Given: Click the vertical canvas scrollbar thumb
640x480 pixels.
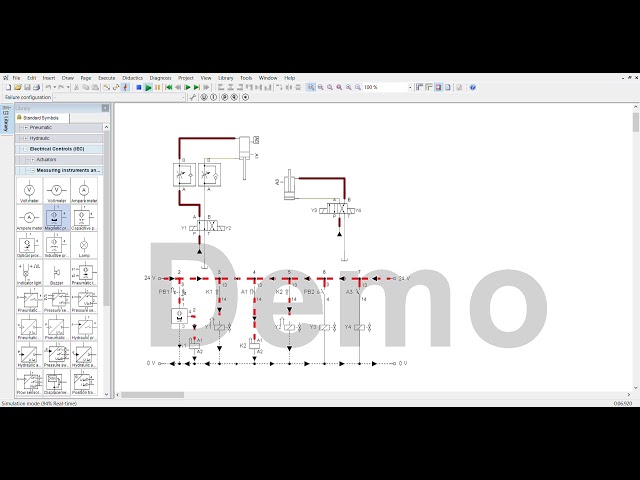Looking at the screenshot, I should click(636, 122).
